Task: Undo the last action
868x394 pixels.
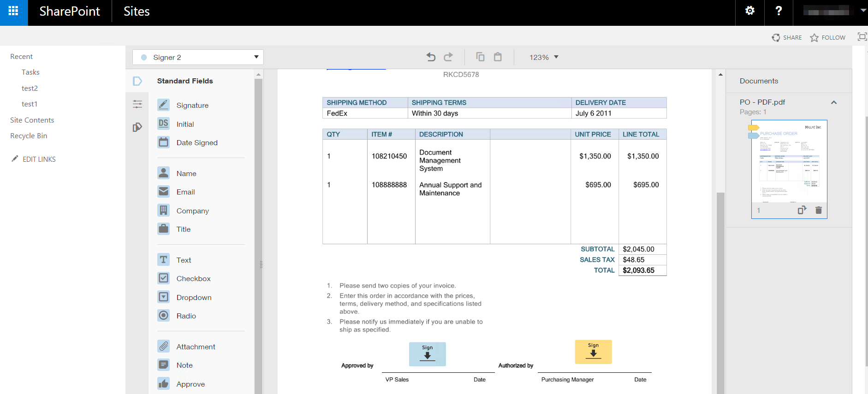Action: (431, 57)
